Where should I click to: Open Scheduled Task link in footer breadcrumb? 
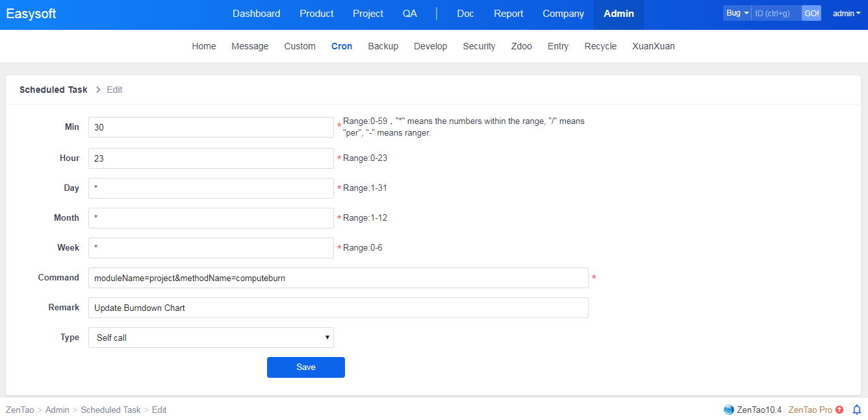click(110, 410)
